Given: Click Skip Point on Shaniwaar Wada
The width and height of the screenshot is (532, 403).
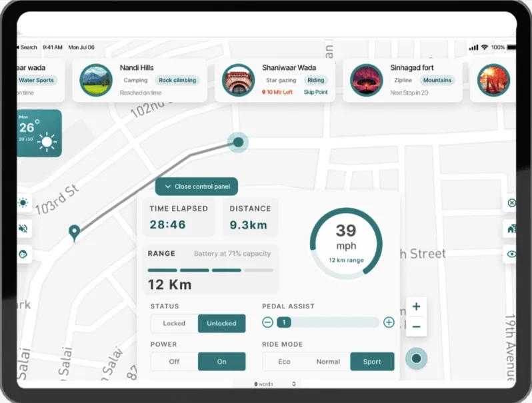Looking at the screenshot, I should (315, 93).
